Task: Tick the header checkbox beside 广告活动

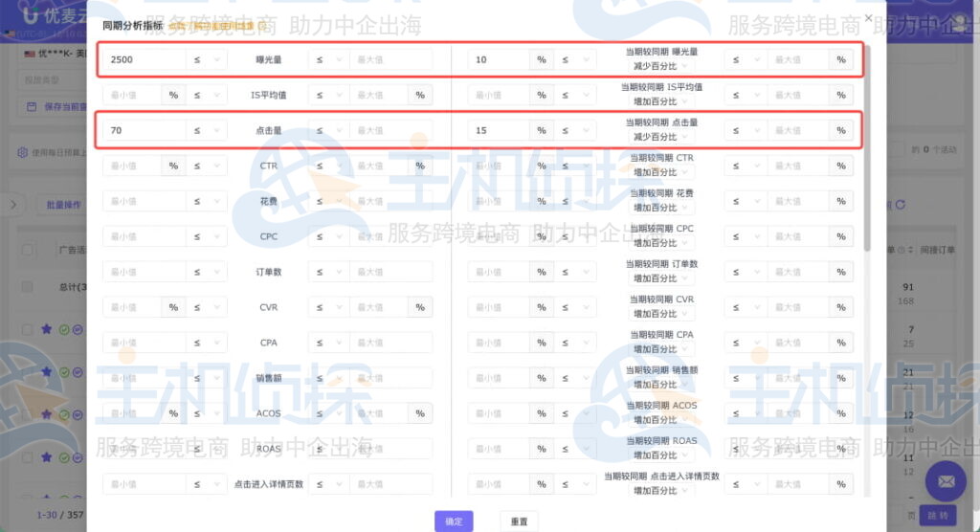Action: tap(27, 250)
